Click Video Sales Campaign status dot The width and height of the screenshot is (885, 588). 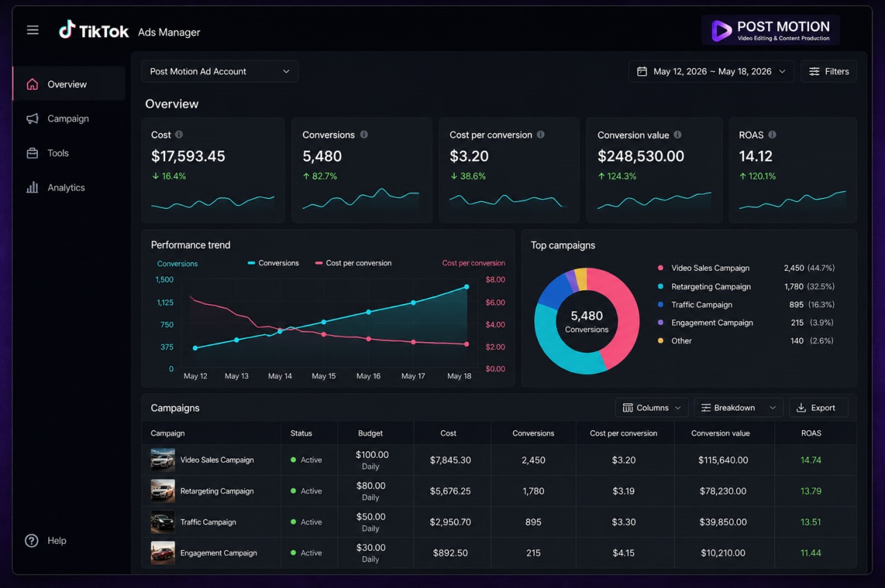pyautogui.click(x=294, y=459)
